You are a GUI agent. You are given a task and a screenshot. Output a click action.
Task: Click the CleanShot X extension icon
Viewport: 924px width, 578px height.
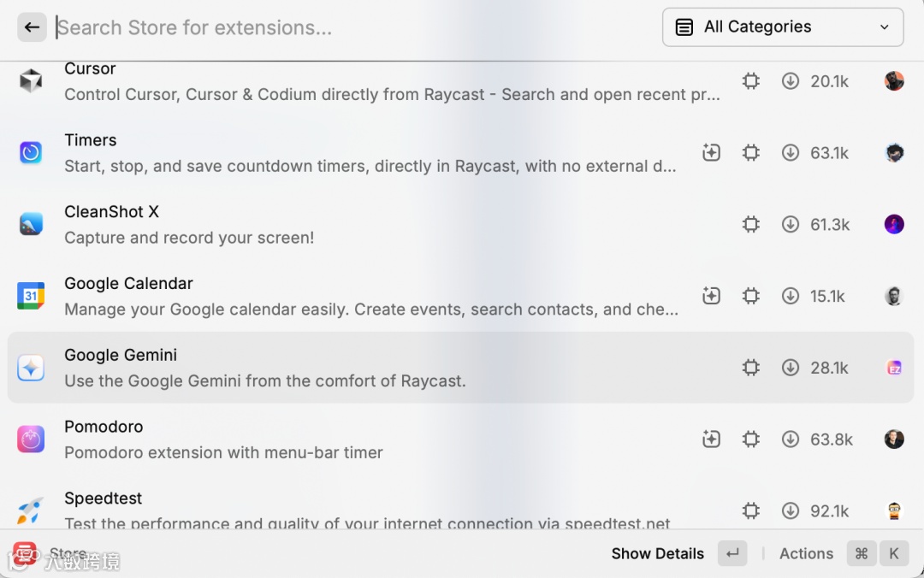(x=31, y=225)
